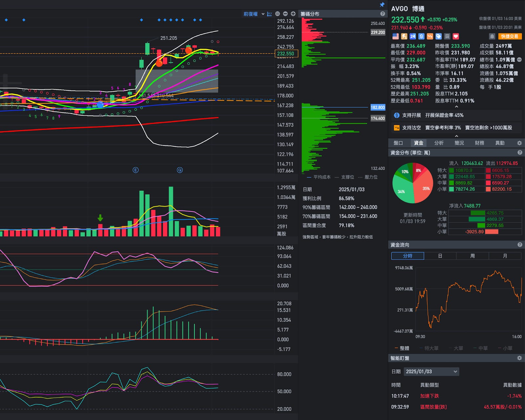Switch to the 簡況 tab

point(459,143)
